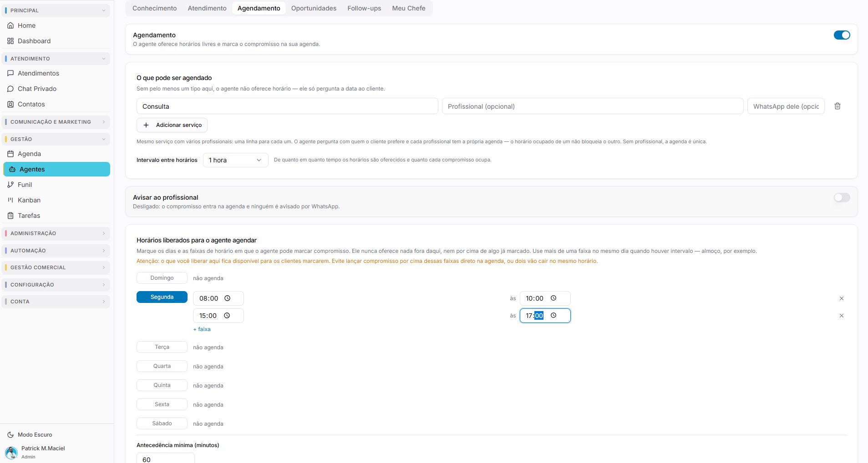Open time picker clock for 10:00 field
Image resolution: width=868 pixels, height=463 pixels.
pyautogui.click(x=553, y=298)
